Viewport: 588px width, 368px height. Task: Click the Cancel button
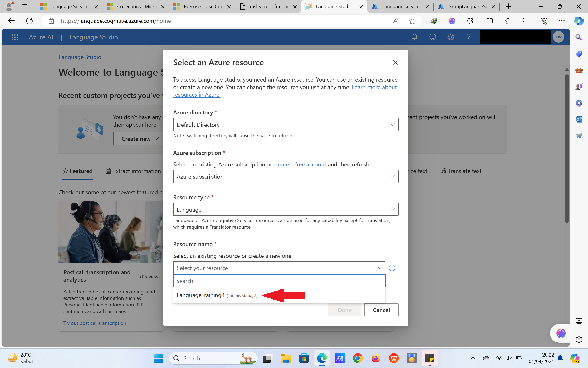click(x=381, y=310)
